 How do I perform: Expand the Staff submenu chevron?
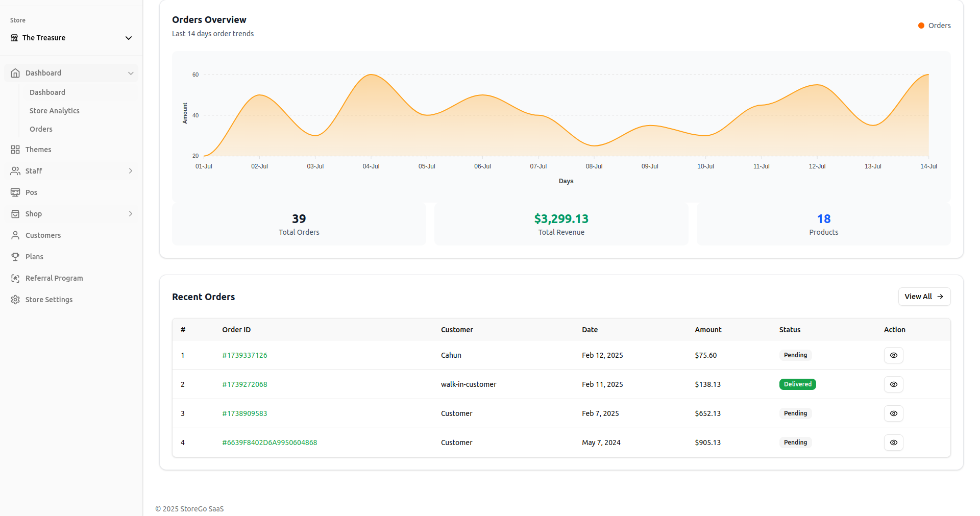131,171
